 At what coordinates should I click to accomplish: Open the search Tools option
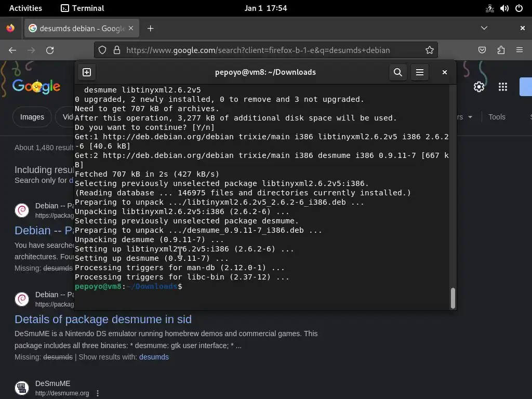(x=497, y=117)
